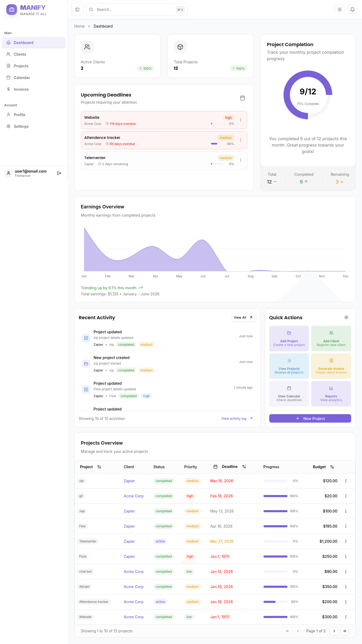Go to next page of projects
The height and width of the screenshot is (644, 362).
pos(334,631)
